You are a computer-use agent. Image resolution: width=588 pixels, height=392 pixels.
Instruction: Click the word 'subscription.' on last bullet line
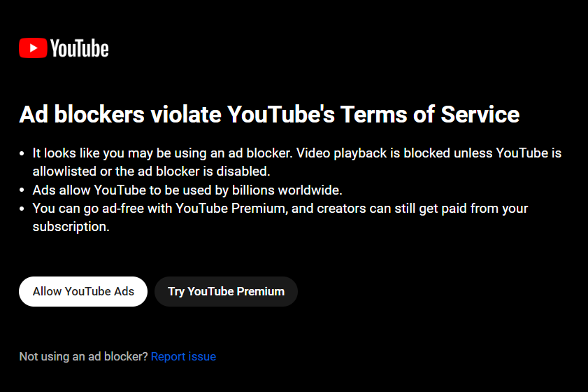point(71,227)
